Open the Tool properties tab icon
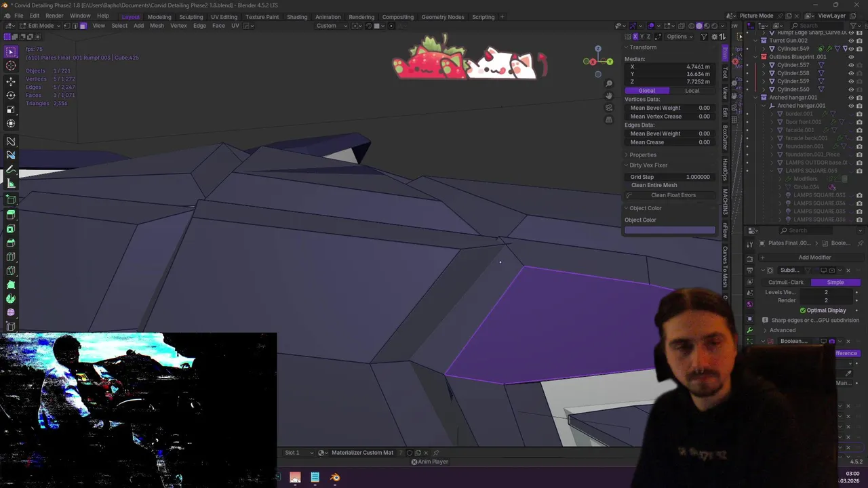This screenshot has height=488, width=868. (x=749, y=244)
